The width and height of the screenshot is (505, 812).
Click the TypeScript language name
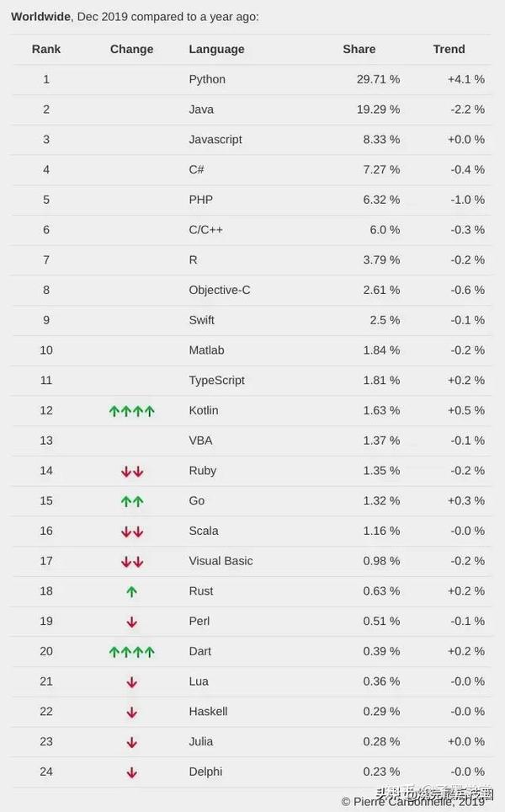(216, 380)
